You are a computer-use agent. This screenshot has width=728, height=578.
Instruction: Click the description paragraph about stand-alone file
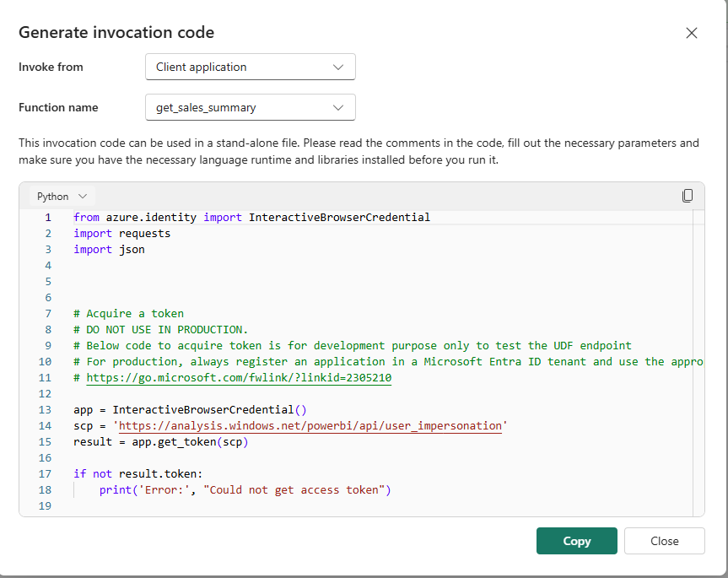pyautogui.click(x=359, y=151)
